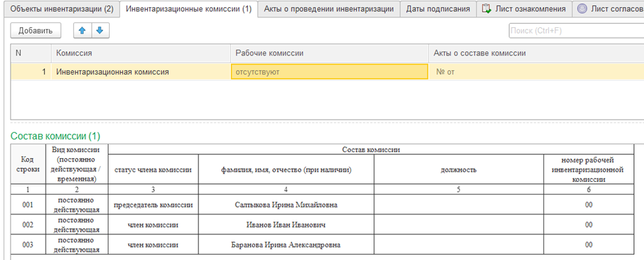Screen dimensions: 644x260
Task: Click empty должность cell of row 001
Action: pyautogui.click(x=459, y=204)
